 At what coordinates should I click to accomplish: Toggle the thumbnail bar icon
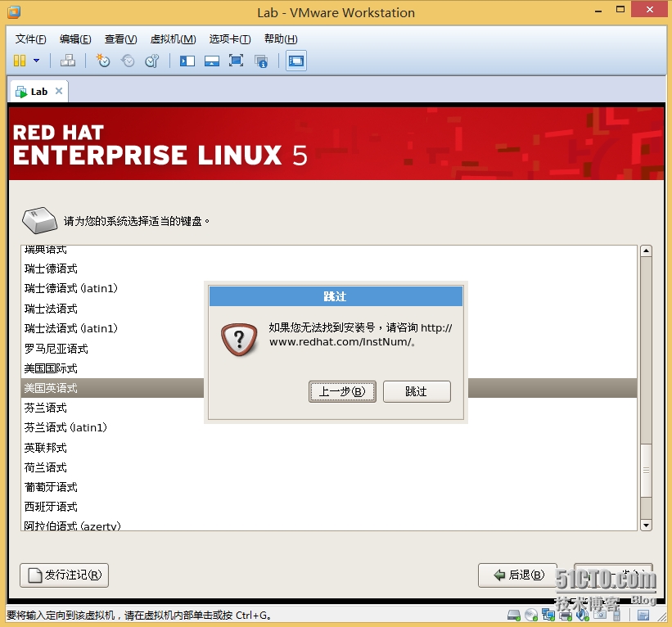pyautogui.click(x=212, y=61)
